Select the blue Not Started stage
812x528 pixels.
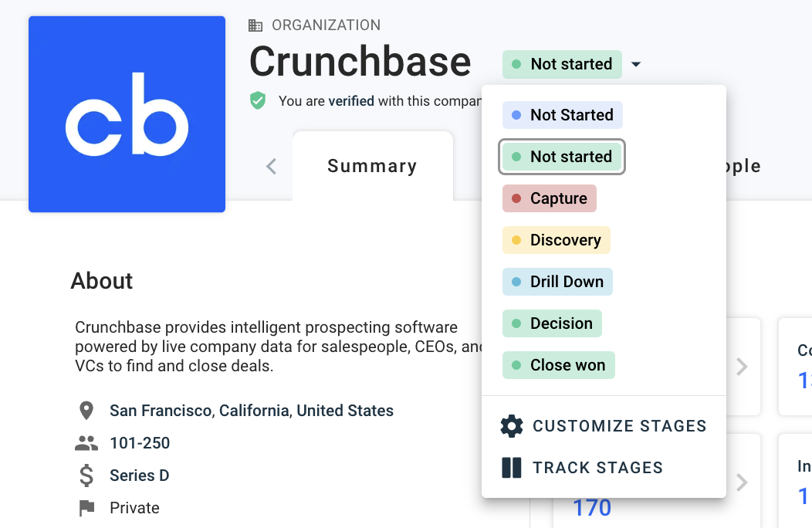(x=563, y=115)
